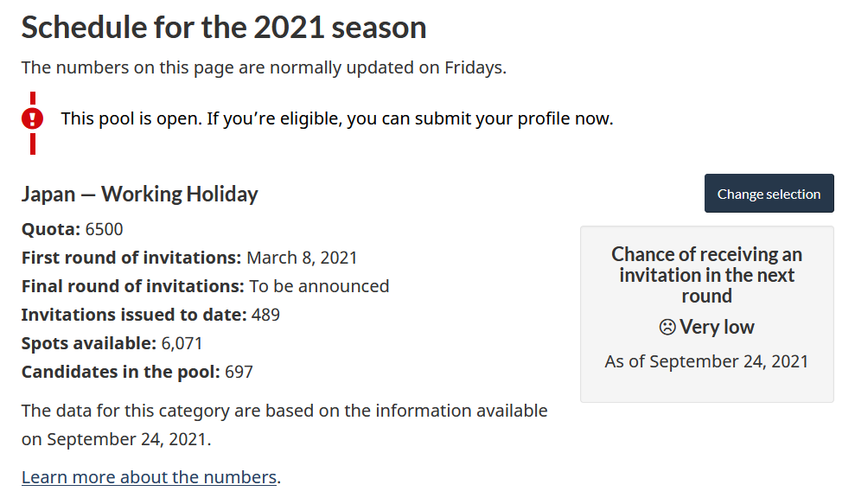Click the data for this category paragraph
The height and width of the screenshot is (504, 855).
284,425
